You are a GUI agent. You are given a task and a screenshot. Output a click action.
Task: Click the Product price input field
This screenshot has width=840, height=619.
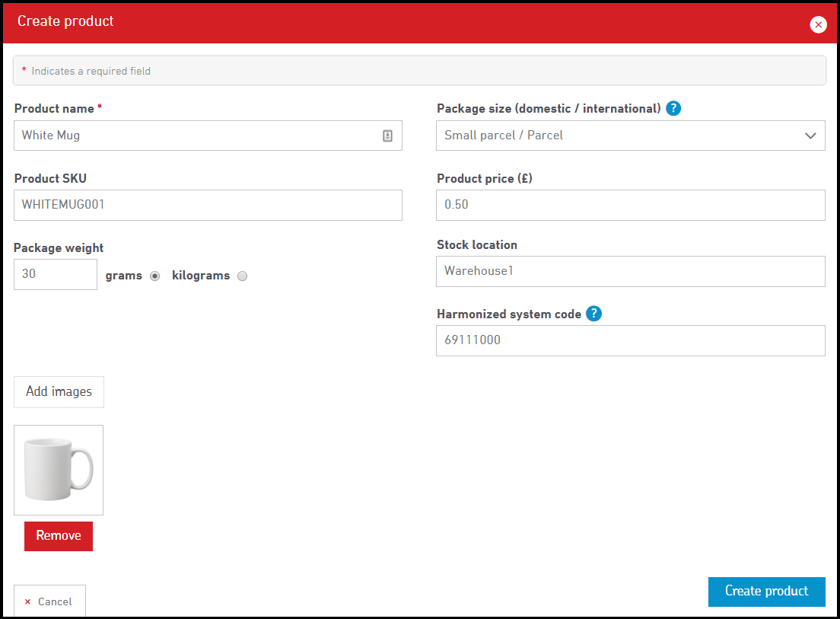coord(630,206)
